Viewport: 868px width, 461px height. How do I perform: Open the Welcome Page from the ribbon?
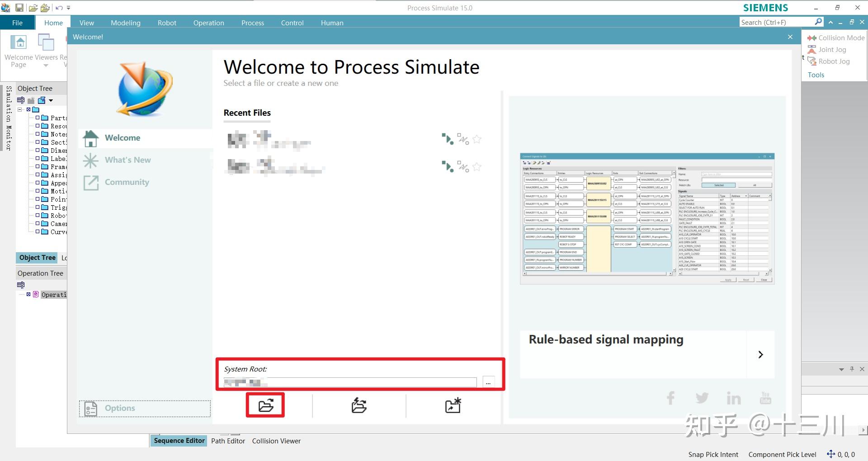tap(18, 50)
